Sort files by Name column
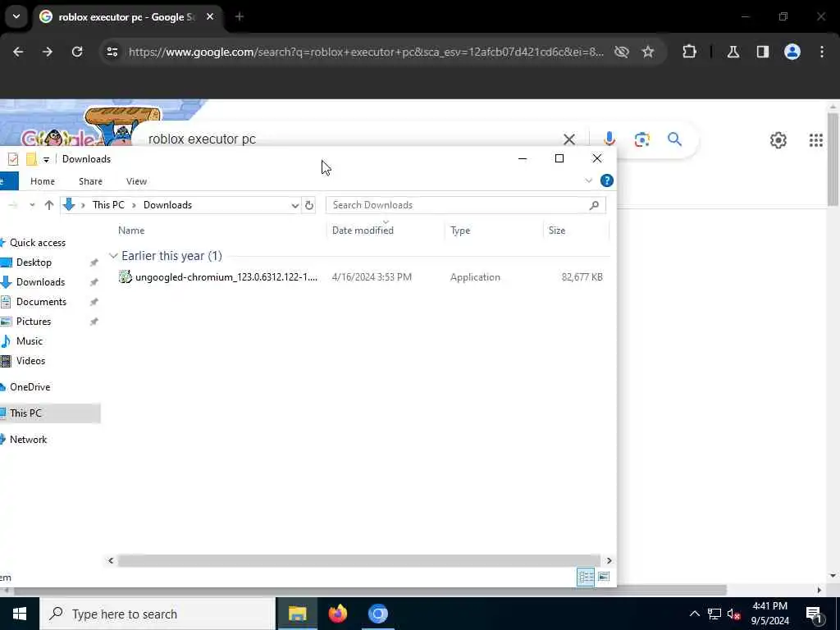The height and width of the screenshot is (630, 840). click(x=131, y=231)
